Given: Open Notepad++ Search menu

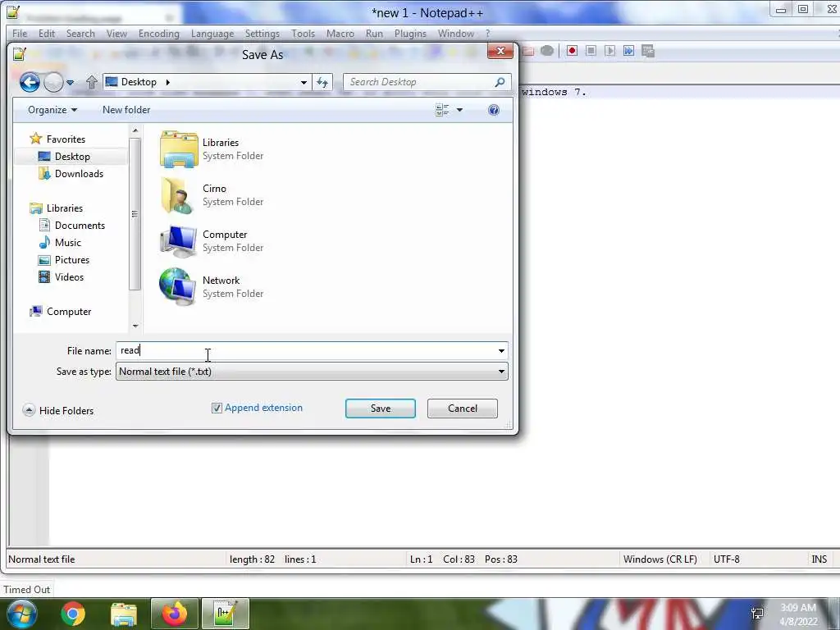Looking at the screenshot, I should pyautogui.click(x=80, y=33).
